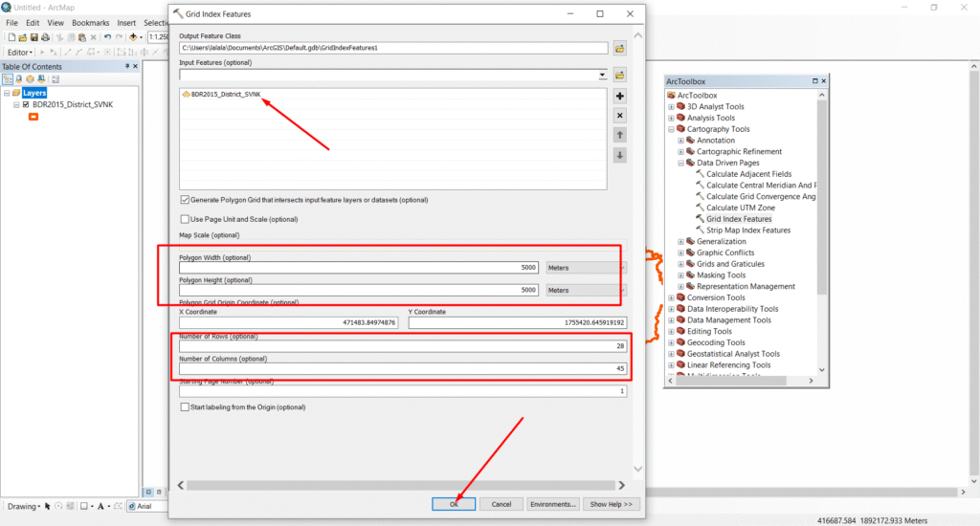Switch to Data View at map bottom

click(x=148, y=492)
